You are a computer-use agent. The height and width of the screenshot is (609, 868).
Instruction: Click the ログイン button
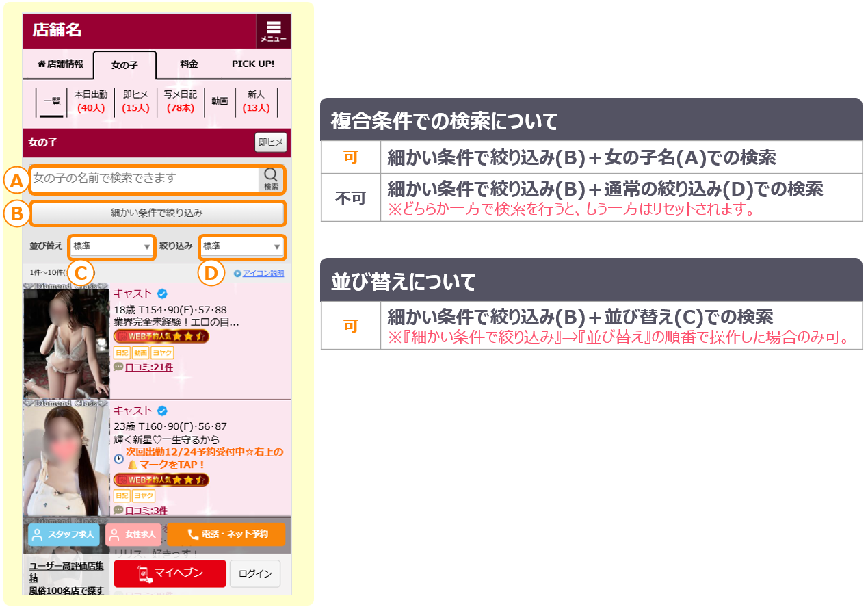255,573
